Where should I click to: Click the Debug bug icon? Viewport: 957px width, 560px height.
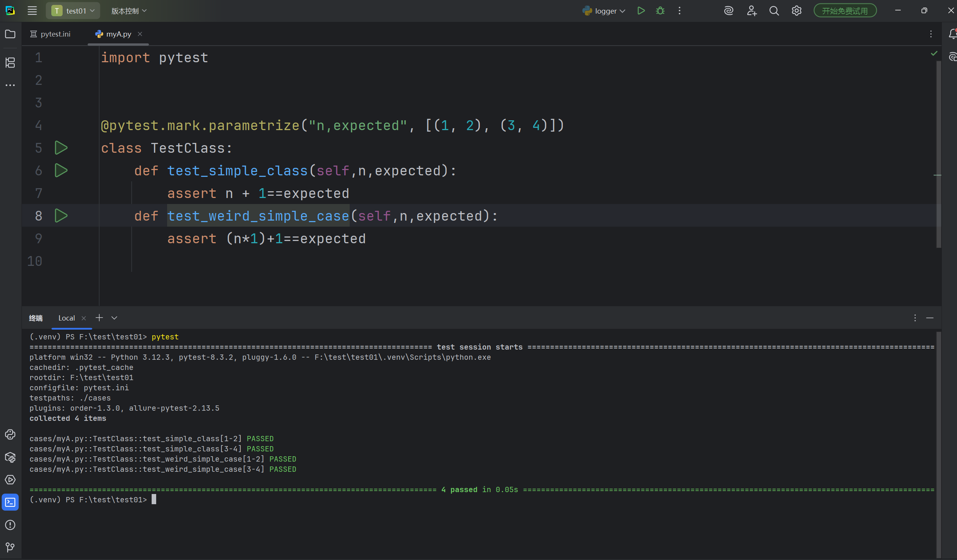pyautogui.click(x=660, y=11)
